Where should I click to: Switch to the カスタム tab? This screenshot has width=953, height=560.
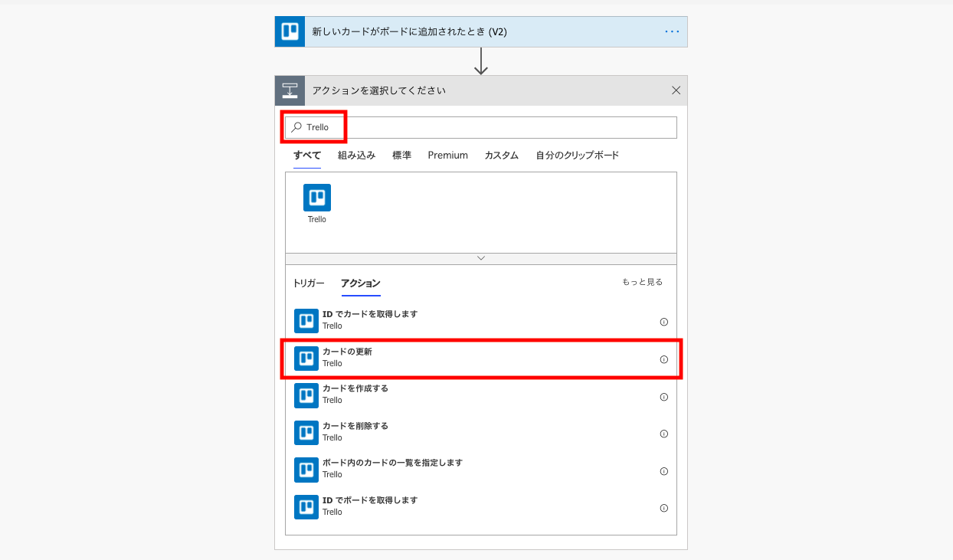pos(501,156)
